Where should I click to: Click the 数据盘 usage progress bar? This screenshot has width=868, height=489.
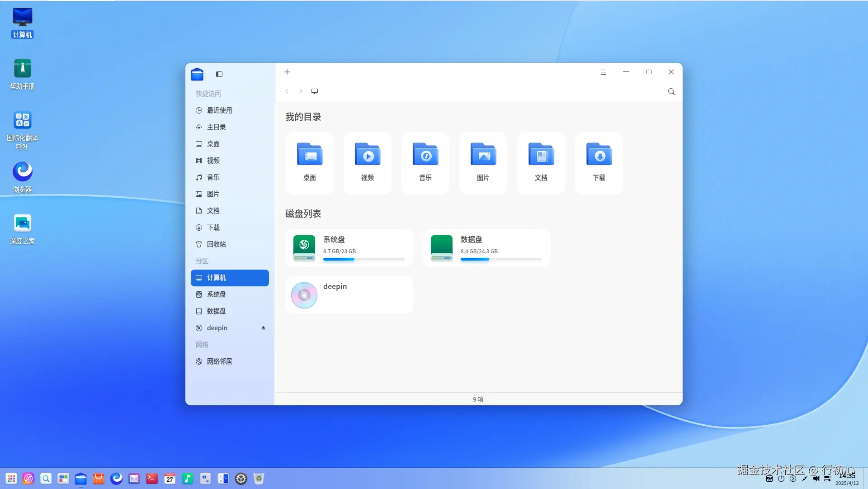pos(501,259)
